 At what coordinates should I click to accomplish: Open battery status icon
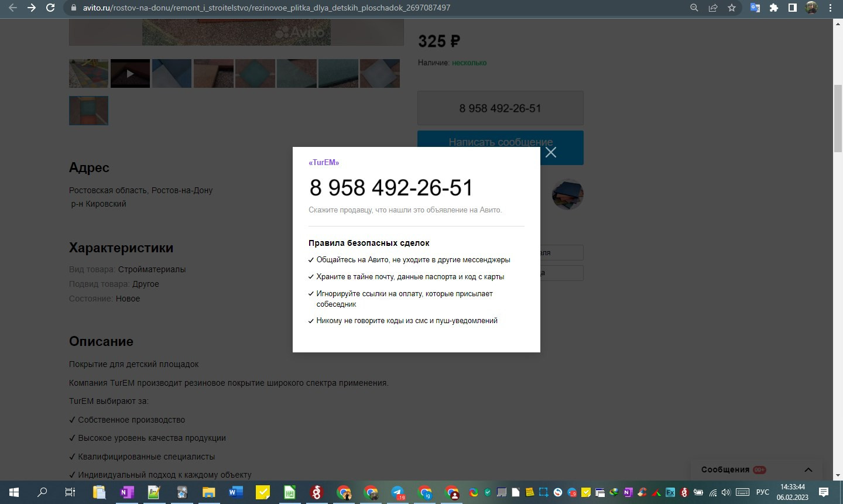[698, 492]
